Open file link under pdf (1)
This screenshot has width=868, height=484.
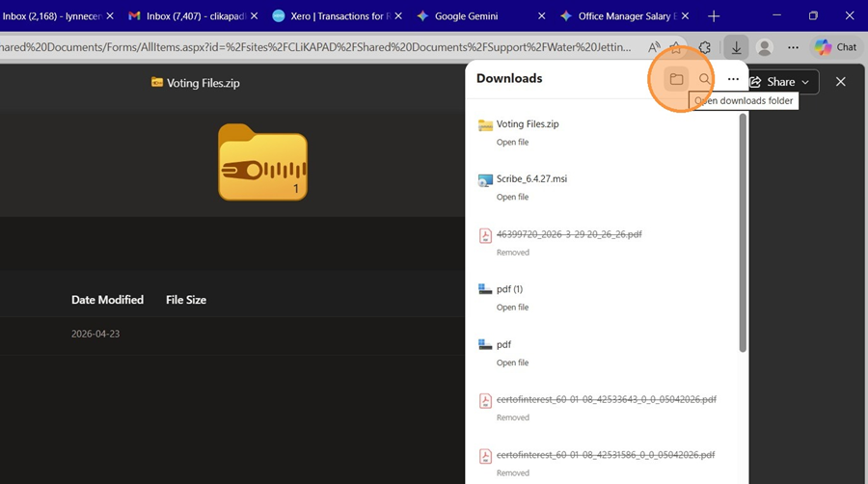coord(512,308)
